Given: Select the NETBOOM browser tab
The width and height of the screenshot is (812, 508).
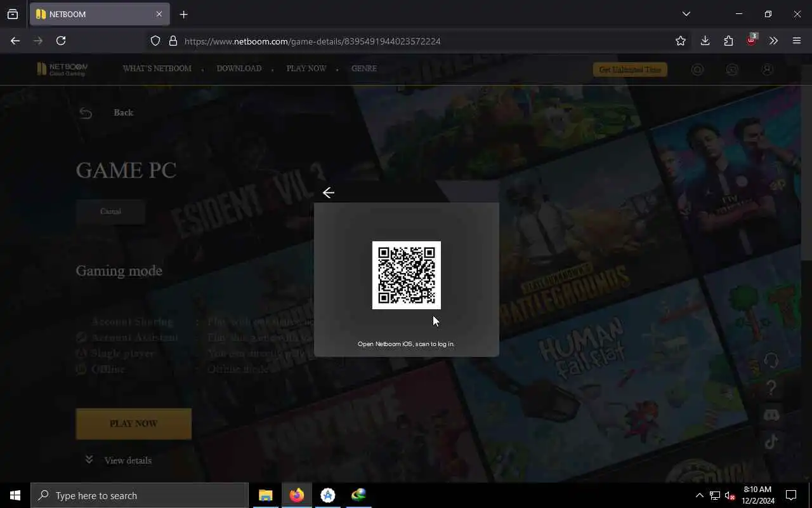Looking at the screenshot, I should 100,14.
